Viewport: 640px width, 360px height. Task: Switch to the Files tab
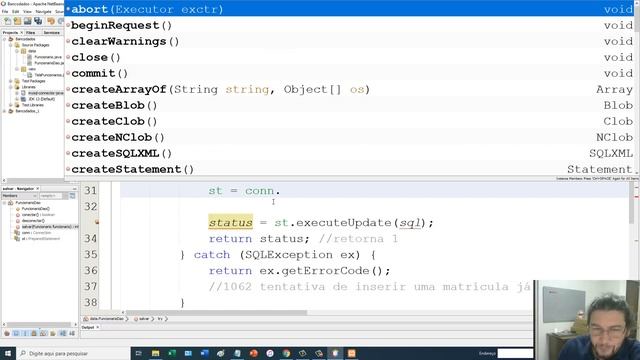[x=31, y=32]
